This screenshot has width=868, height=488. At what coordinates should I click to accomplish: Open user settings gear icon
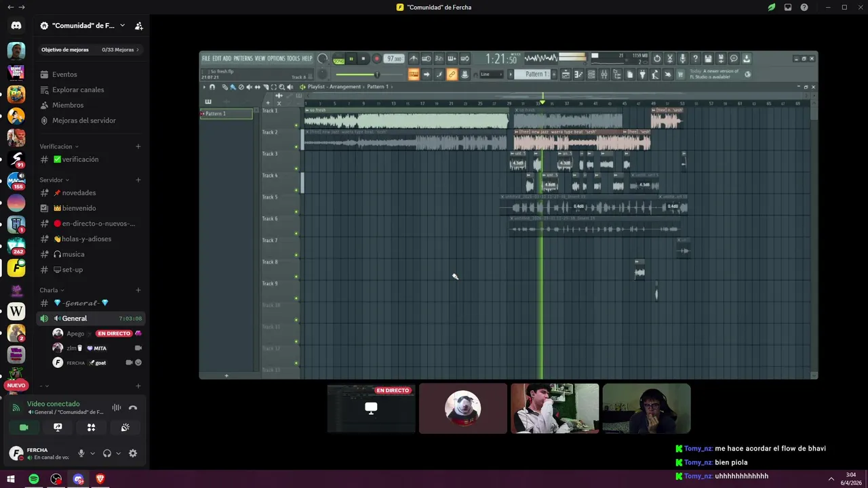tap(133, 453)
